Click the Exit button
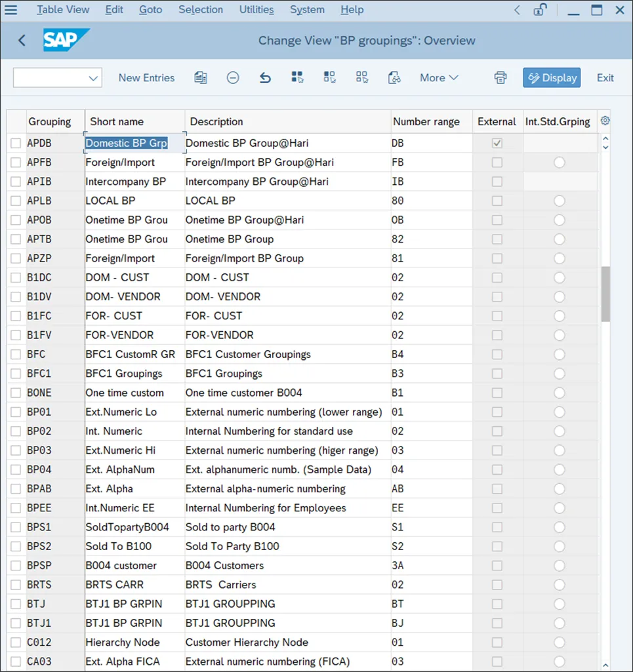 coord(605,77)
